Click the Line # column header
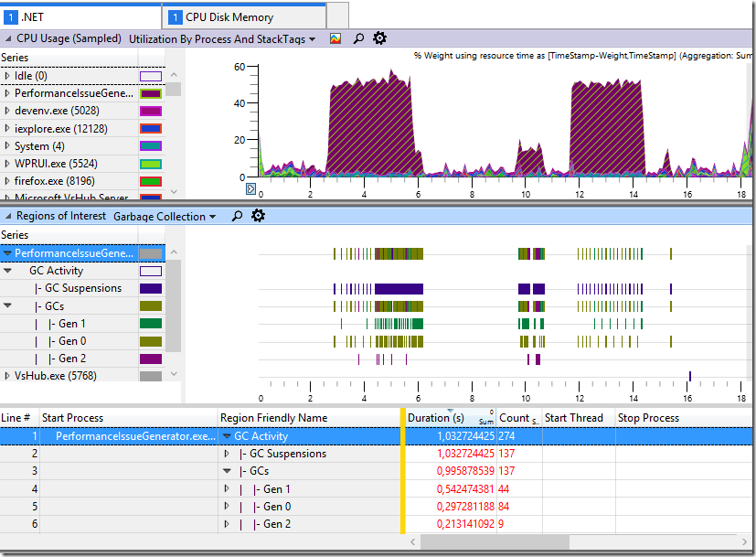 coord(19,418)
